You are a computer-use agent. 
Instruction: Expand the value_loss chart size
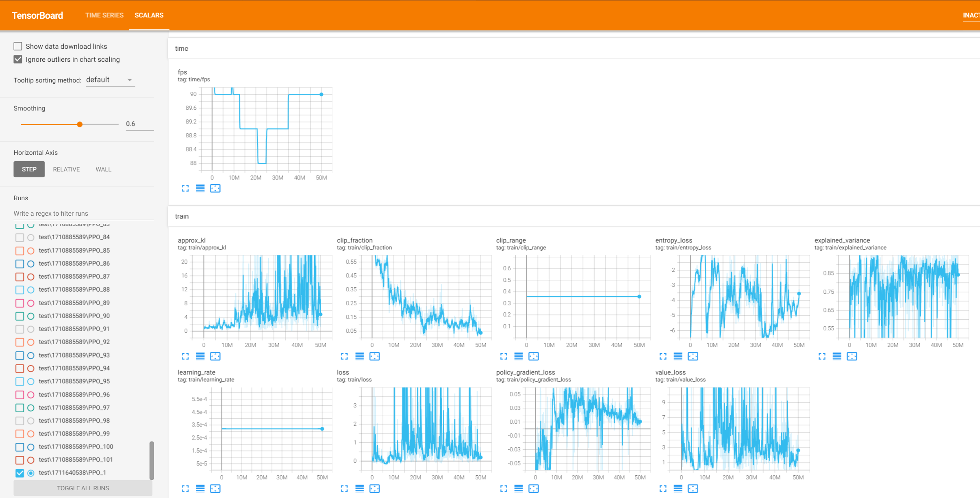[663, 489]
